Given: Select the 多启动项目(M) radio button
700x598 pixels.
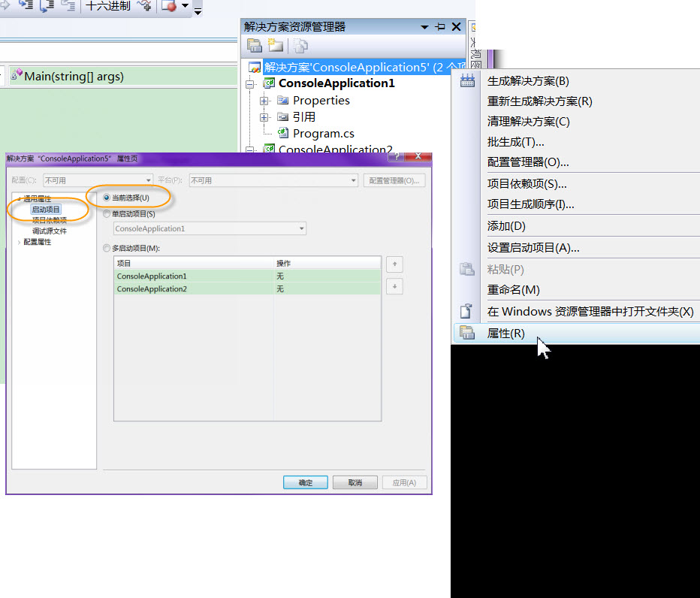Looking at the screenshot, I should (x=107, y=248).
